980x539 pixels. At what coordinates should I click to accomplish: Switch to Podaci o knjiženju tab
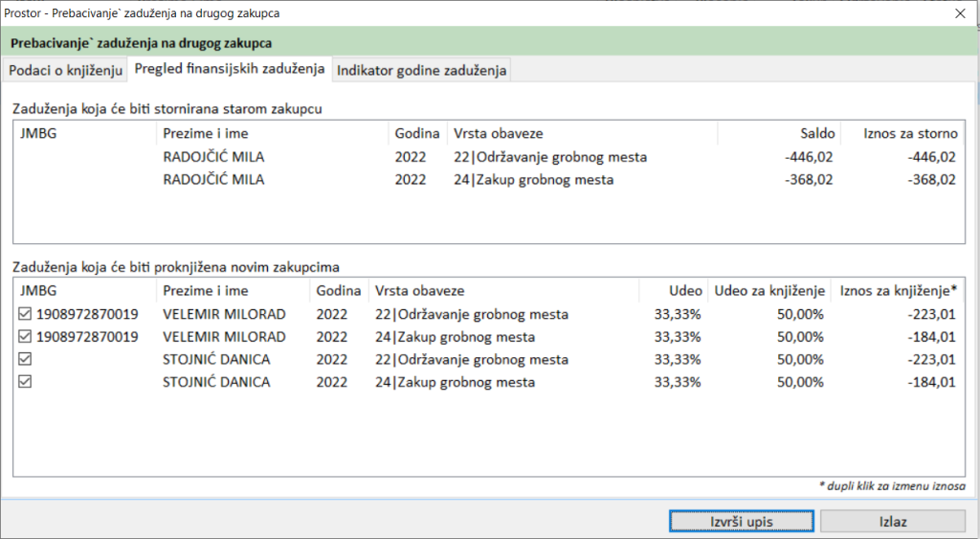point(66,71)
